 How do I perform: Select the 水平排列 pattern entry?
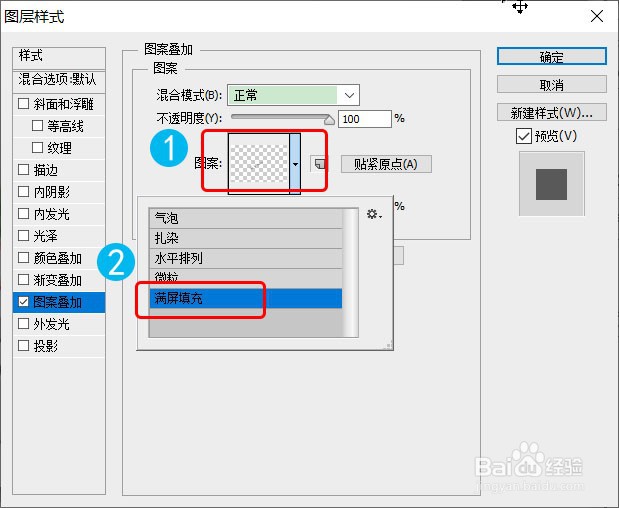(x=246, y=259)
